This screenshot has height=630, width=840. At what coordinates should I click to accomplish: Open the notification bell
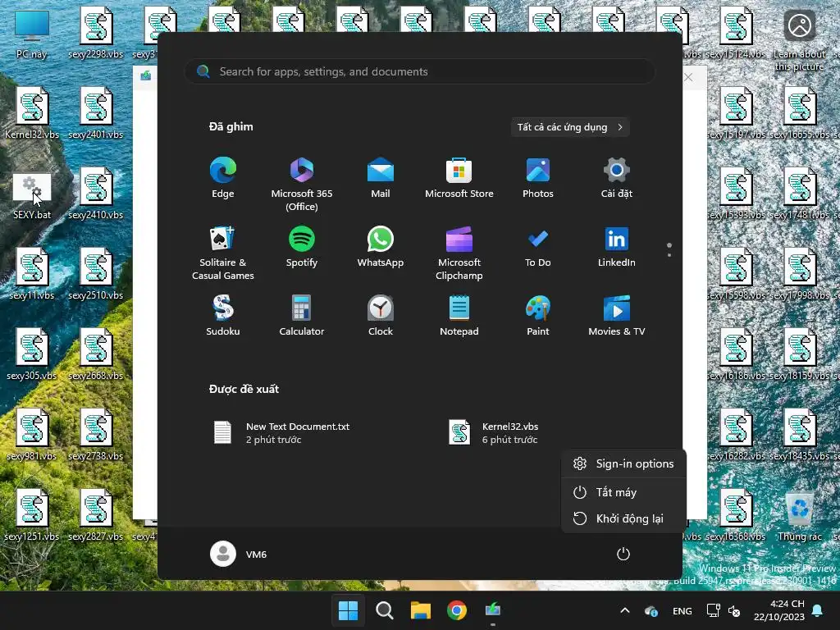[x=818, y=610]
